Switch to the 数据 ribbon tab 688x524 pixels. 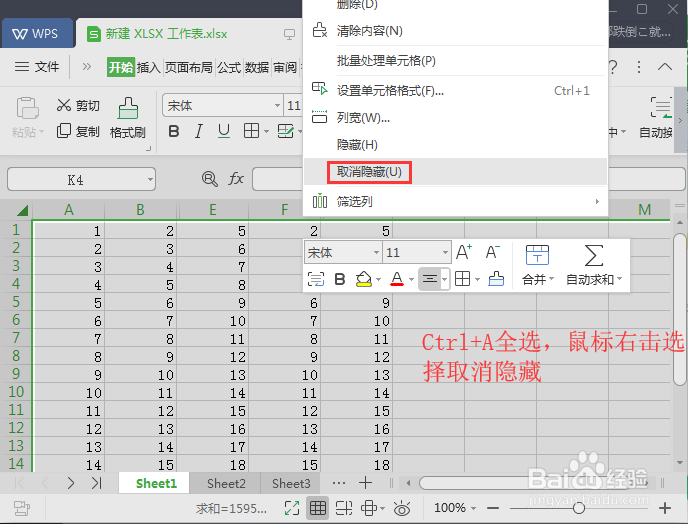coord(257,68)
